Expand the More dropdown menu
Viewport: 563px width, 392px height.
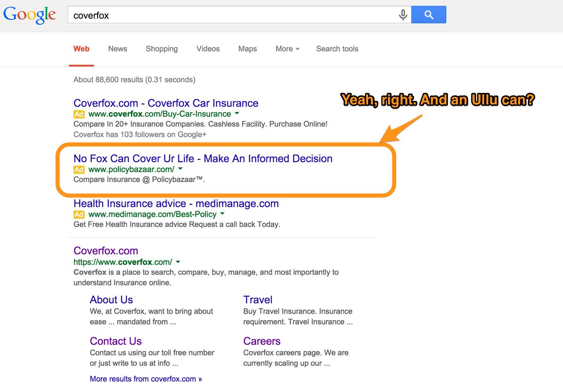[x=288, y=49]
